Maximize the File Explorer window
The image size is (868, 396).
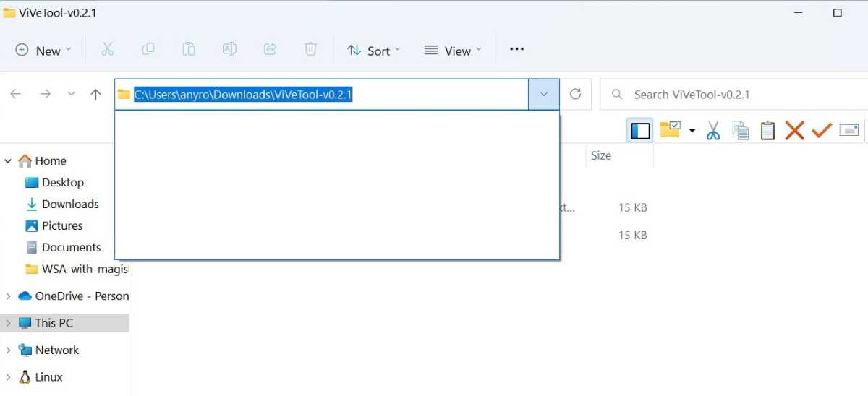(838, 12)
